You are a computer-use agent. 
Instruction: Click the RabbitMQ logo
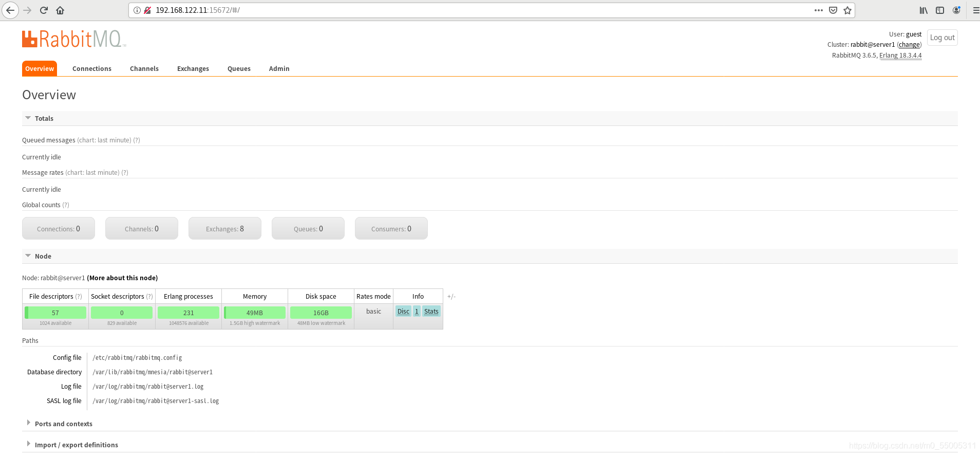tap(74, 39)
